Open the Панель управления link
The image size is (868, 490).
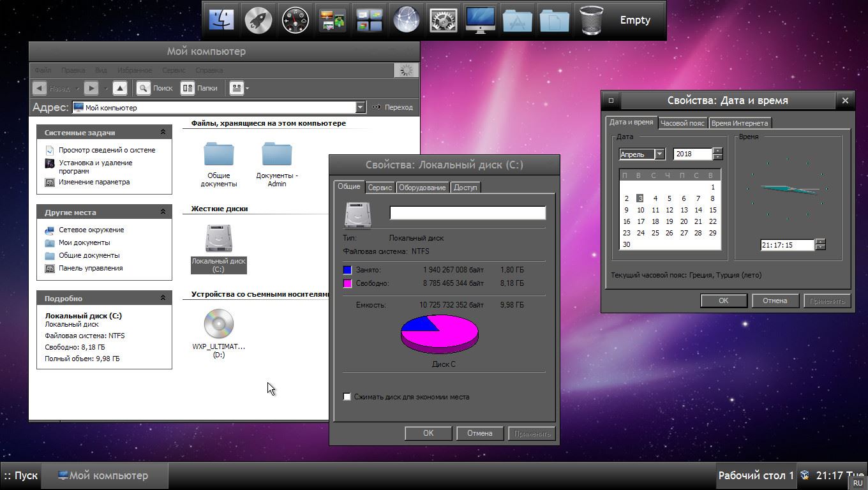[x=91, y=268]
